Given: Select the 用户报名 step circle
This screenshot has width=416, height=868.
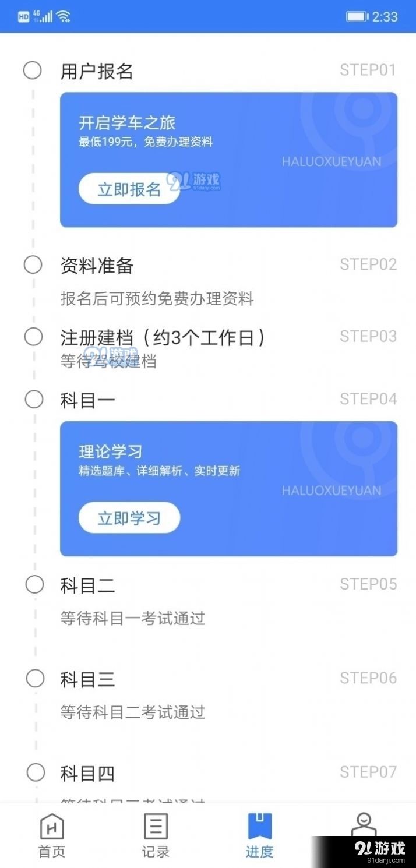Looking at the screenshot, I should tap(33, 70).
